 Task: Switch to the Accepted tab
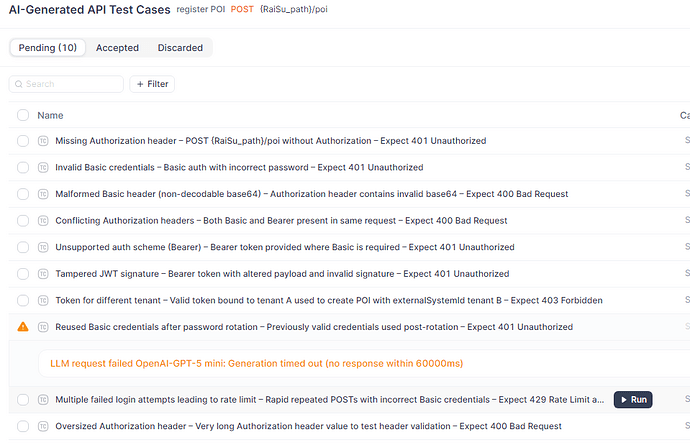[x=117, y=48]
